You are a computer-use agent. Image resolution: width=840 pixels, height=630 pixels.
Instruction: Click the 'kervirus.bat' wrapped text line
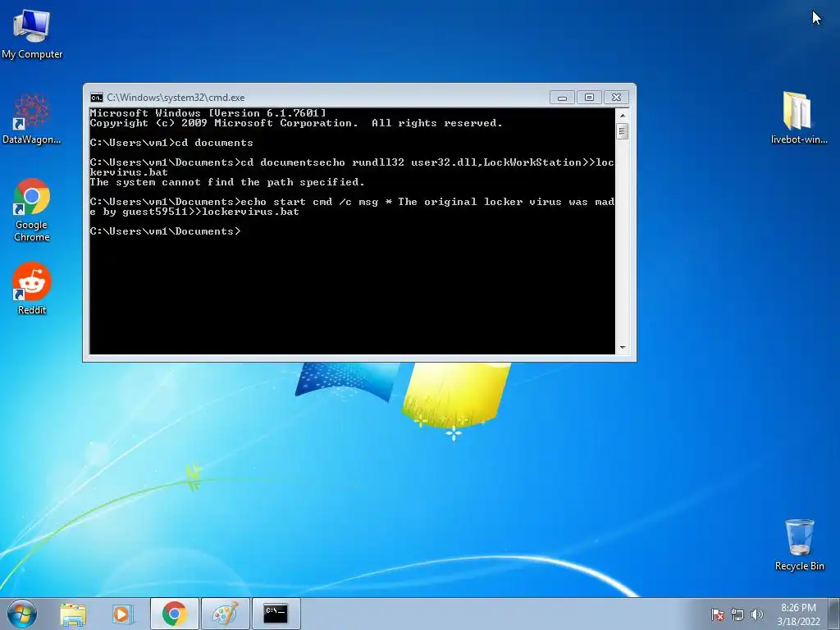(129, 172)
